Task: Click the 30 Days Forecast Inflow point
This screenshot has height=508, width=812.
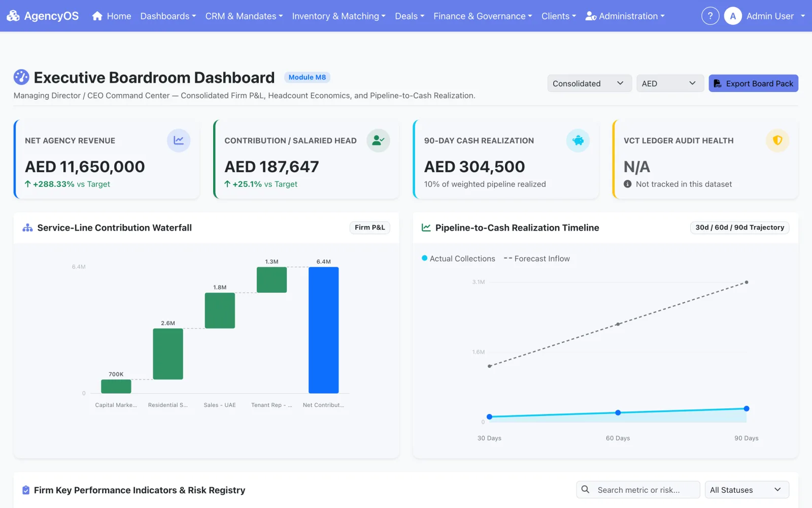Action: click(489, 366)
